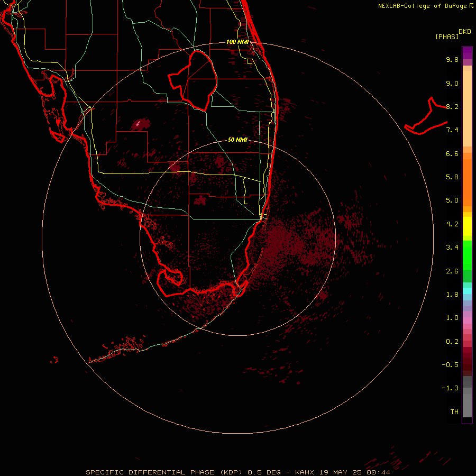Click the TH threshold label
Viewport: 476px width, 476px height.
pos(454,412)
